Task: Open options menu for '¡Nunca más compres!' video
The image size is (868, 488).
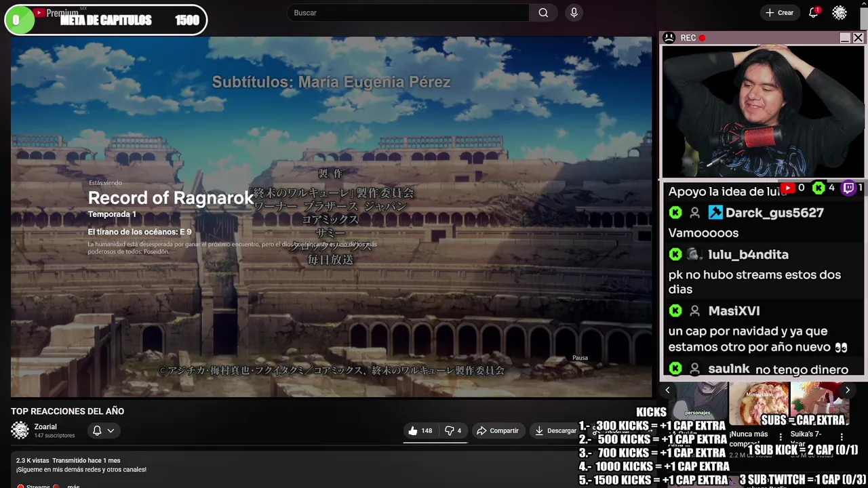Action: 781,437
